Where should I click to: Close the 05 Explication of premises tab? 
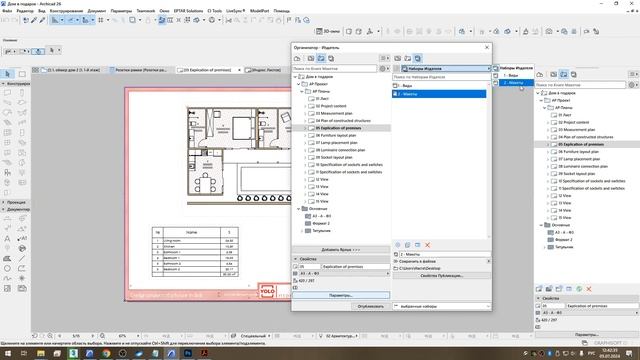(239, 70)
